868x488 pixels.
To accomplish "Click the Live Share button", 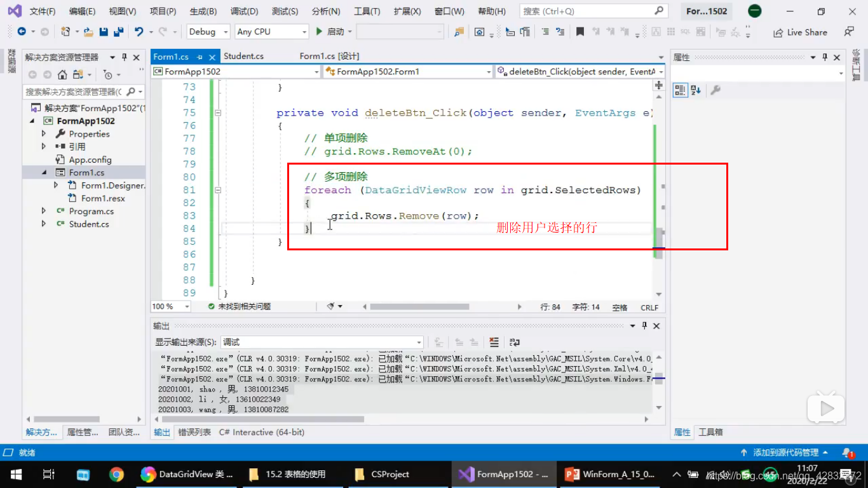I will 800,32.
